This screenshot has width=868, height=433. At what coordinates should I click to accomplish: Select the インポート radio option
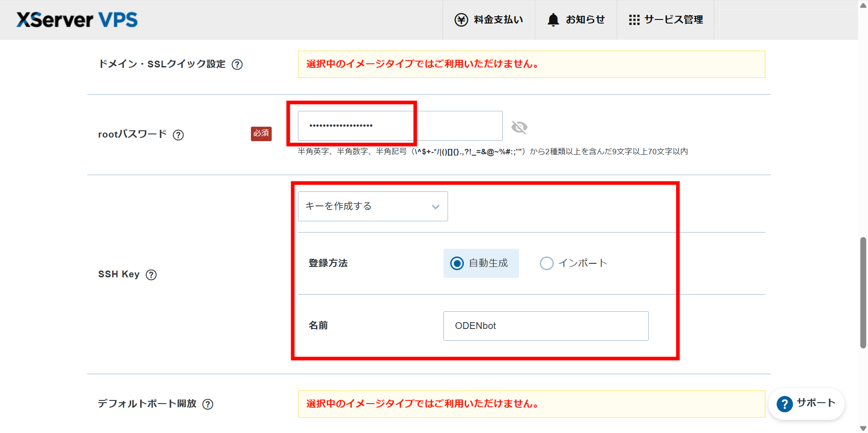(547, 263)
